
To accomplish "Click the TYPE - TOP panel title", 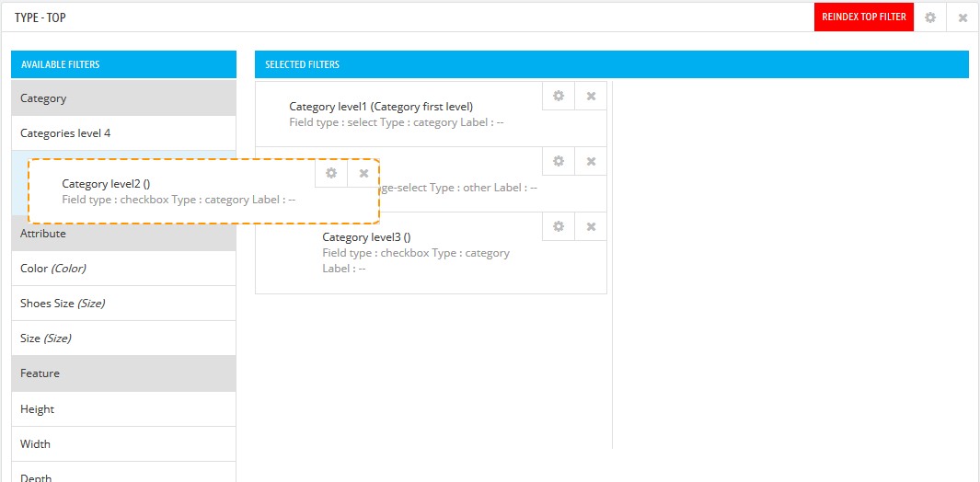I will [x=40, y=17].
